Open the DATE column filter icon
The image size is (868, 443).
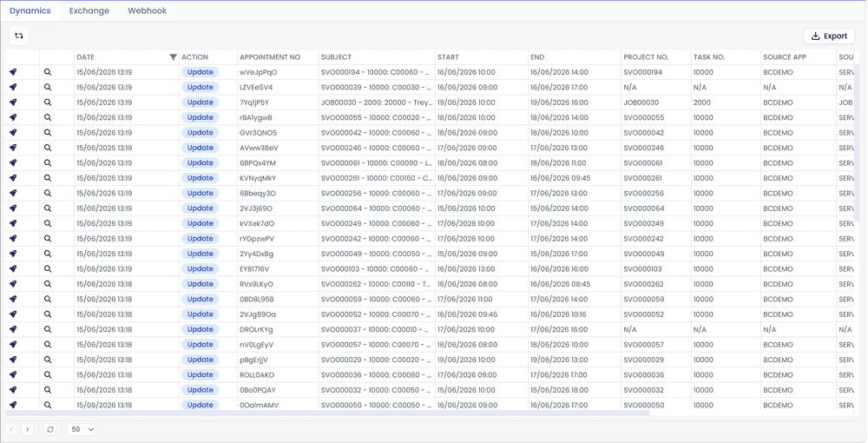point(174,57)
